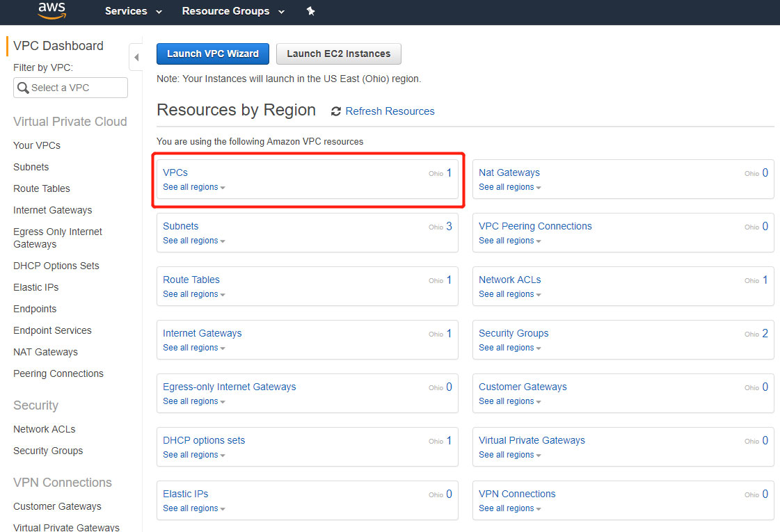This screenshot has height=532, width=780.
Task: Click the AWS logo home icon
Action: coord(51,10)
